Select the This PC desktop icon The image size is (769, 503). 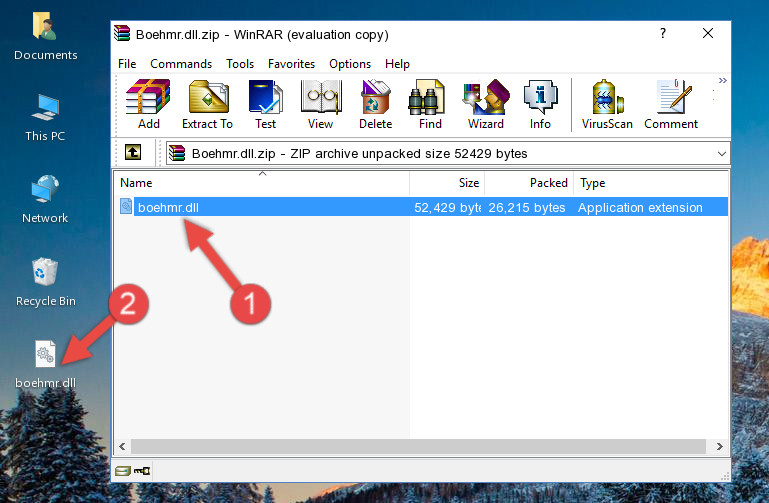tap(45, 118)
